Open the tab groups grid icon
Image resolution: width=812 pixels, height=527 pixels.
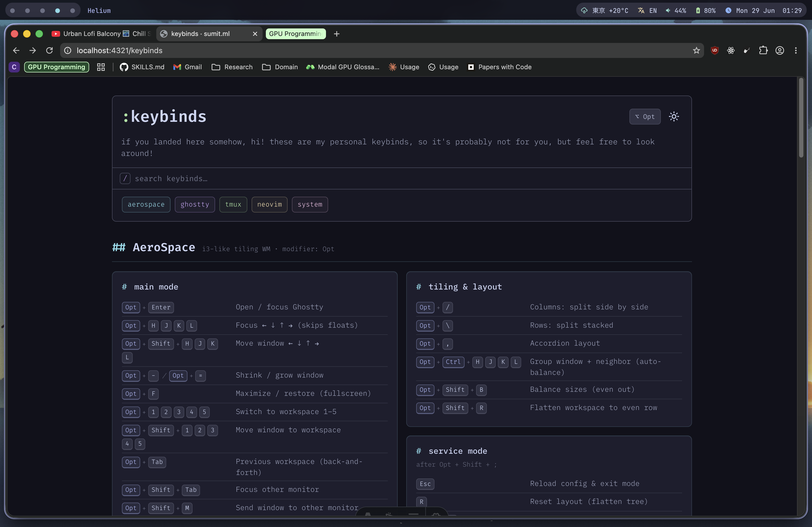(101, 67)
